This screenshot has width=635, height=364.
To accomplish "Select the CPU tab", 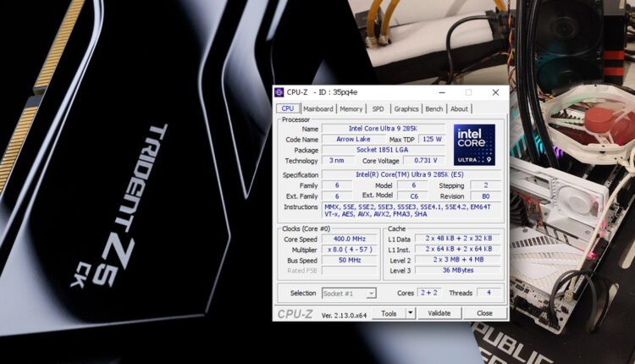I will (288, 108).
